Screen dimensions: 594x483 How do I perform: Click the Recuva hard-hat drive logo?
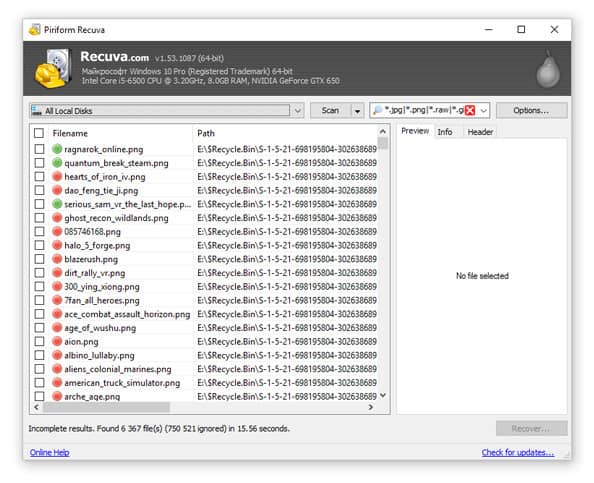point(53,68)
